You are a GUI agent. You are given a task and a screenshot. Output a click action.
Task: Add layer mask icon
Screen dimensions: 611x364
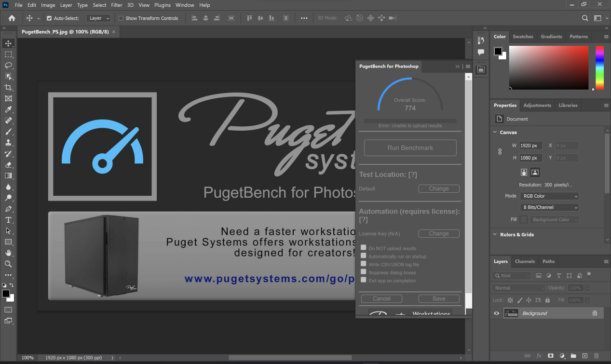point(551,356)
